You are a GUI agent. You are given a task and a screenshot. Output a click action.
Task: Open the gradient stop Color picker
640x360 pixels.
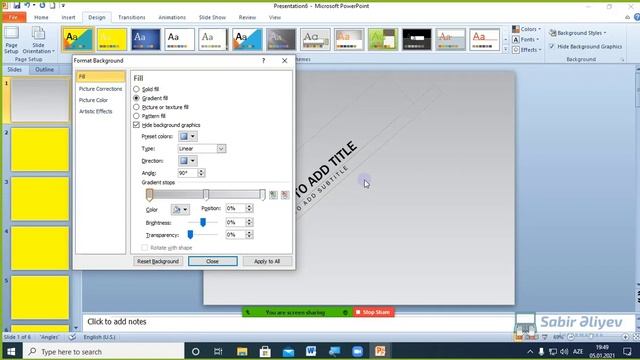(180, 209)
